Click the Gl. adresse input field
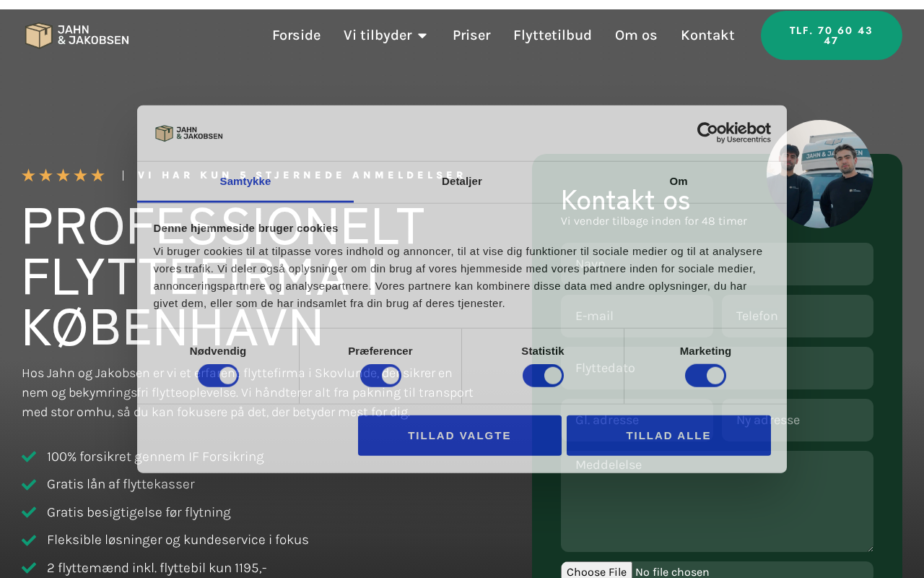This screenshot has width=924, height=578. (637, 420)
